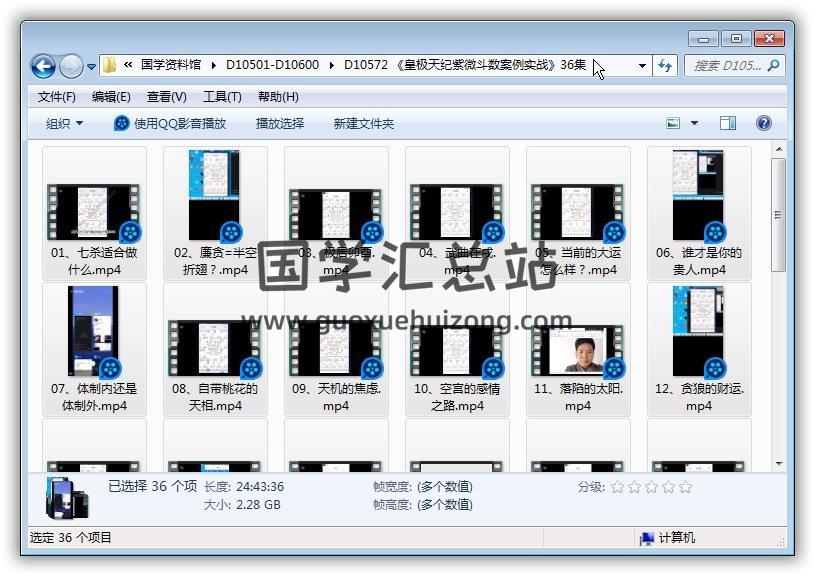Click the 播放选择 button
The width and height of the screenshot is (815, 576).
pyautogui.click(x=280, y=123)
